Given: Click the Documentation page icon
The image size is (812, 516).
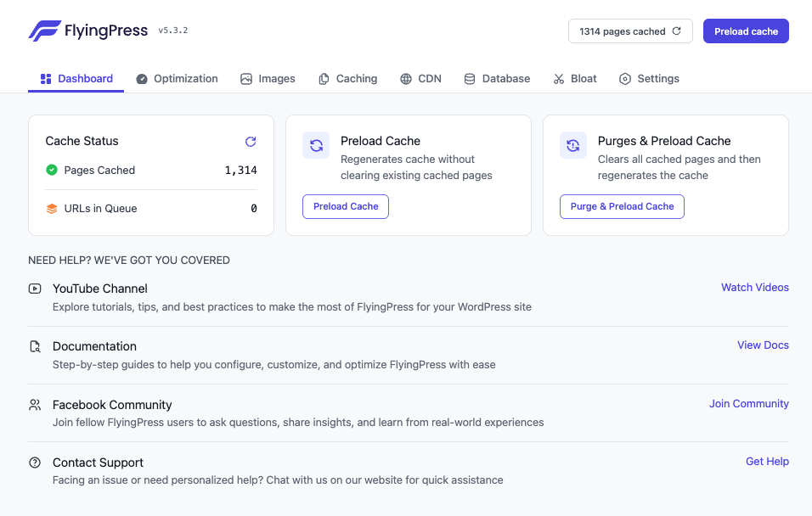Looking at the screenshot, I should pos(34,346).
